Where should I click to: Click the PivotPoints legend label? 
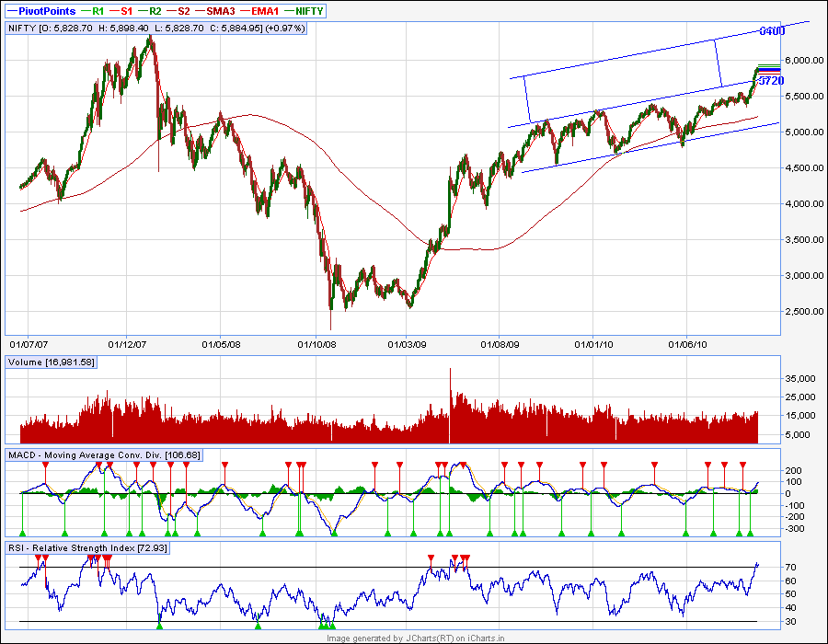click(47, 11)
